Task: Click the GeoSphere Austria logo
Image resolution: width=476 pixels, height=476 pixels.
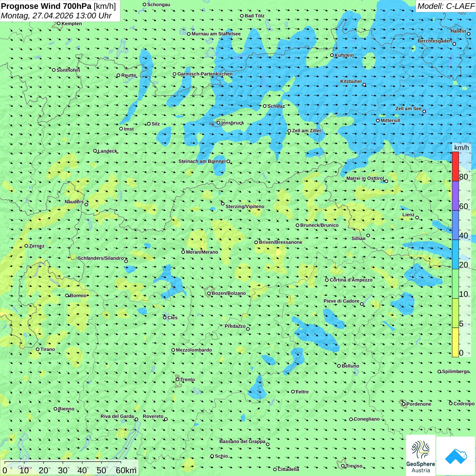Action: [421, 456]
